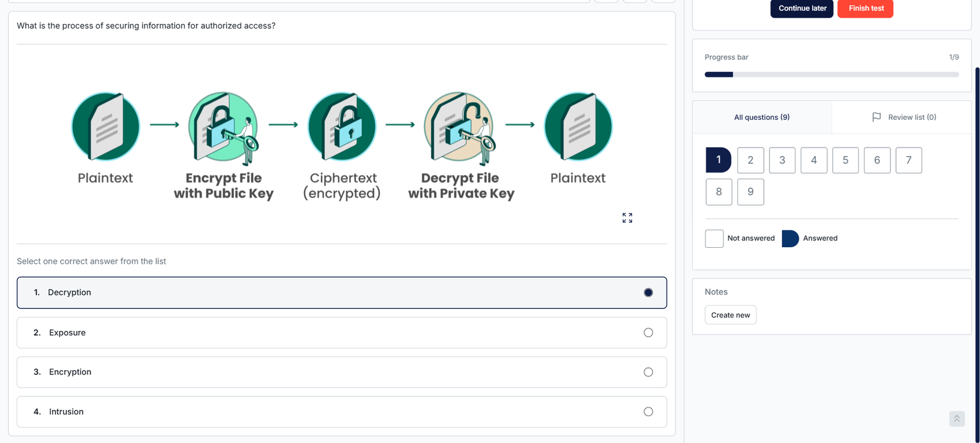Choose the Exposure answer option
Image resolution: width=980 pixels, height=443 pixels.
[341, 333]
